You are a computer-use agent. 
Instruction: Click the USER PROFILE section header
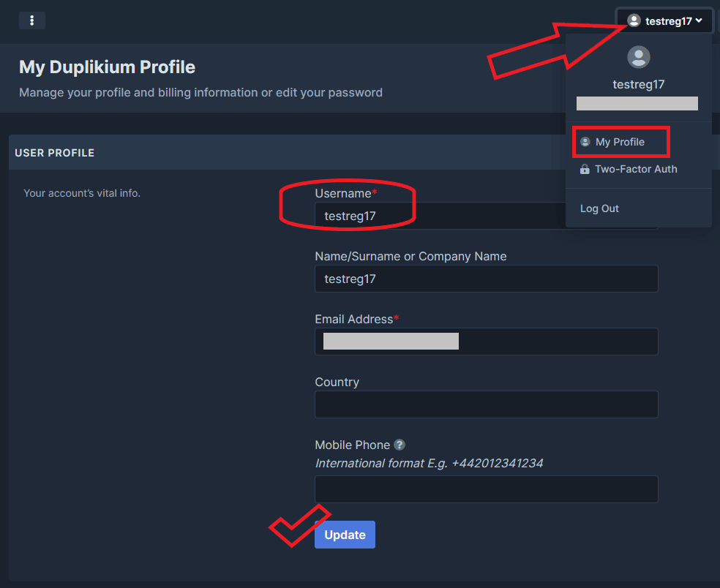[55, 153]
